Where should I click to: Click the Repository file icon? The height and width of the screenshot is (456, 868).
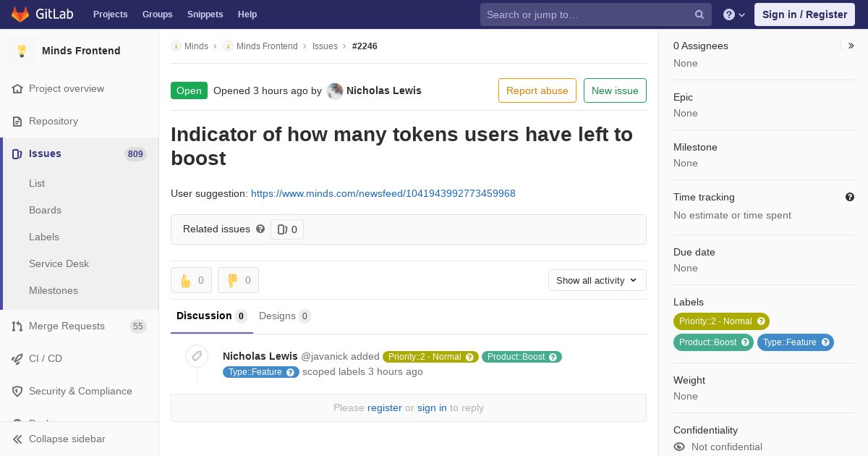(17, 121)
